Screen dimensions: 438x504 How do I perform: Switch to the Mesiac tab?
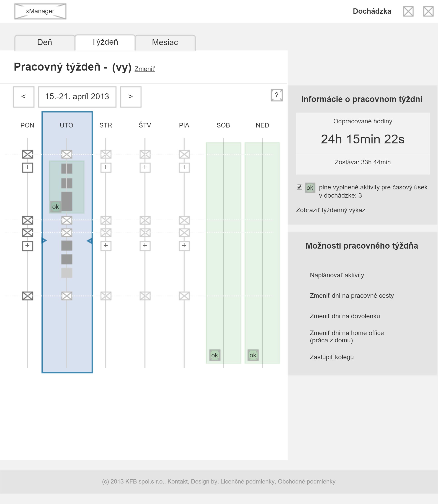point(165,43)
